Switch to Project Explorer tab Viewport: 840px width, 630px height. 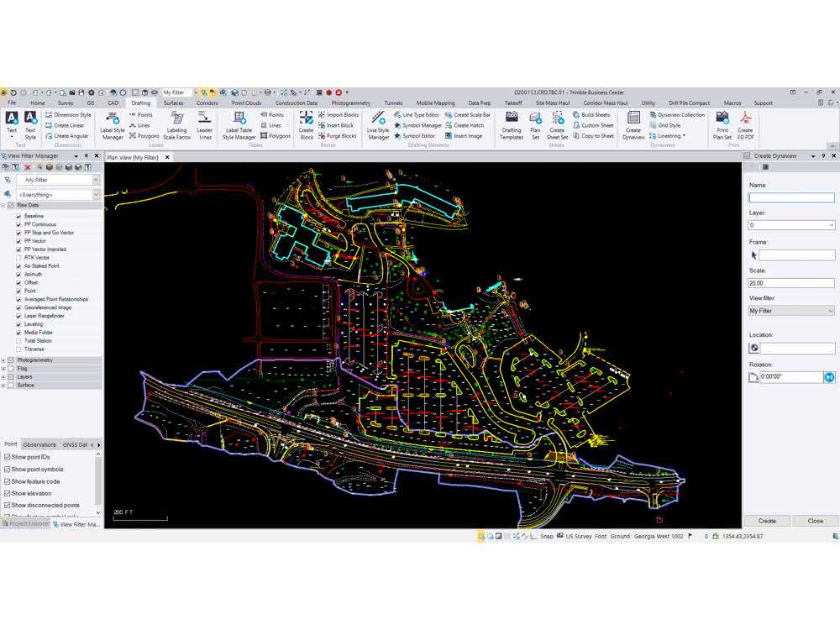[x=25, y=524]
